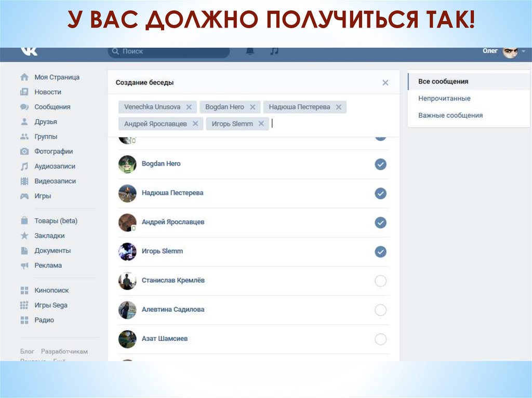Click the VK logo icon
This screenshot has height=398, width=532.
click(29, 51)
